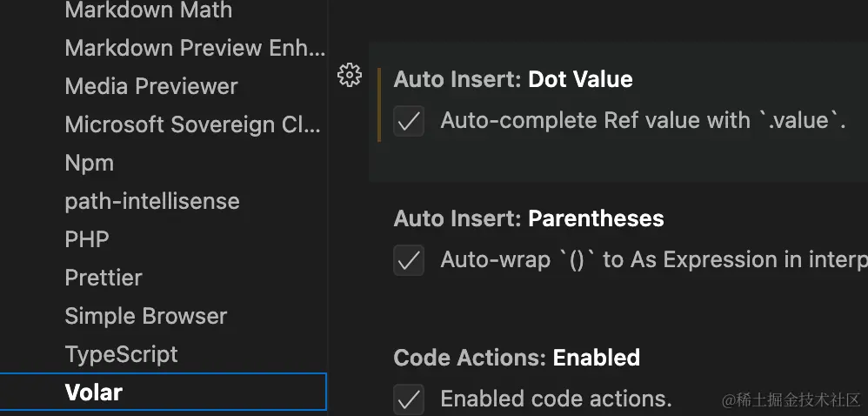The height and width of the screenshot is (416, 868).
Task: Select path-intellisense in the settings tree
Action: coord(152,201)
